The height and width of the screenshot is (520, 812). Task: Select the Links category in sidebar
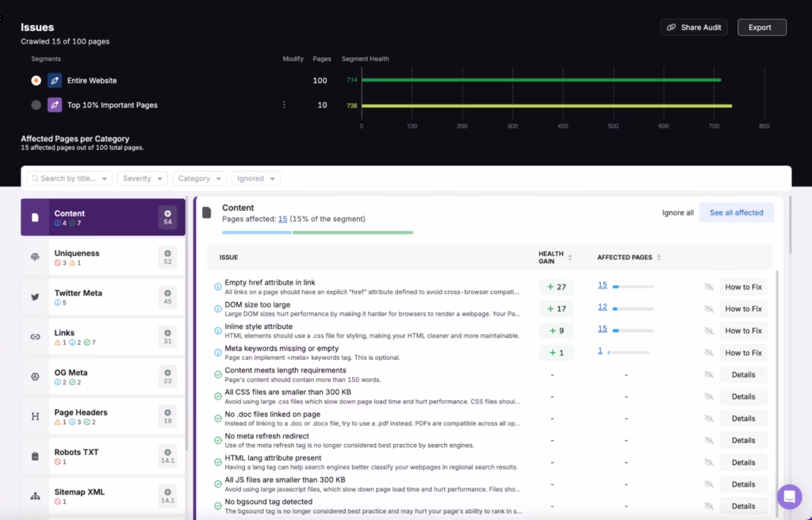point(103,337)
